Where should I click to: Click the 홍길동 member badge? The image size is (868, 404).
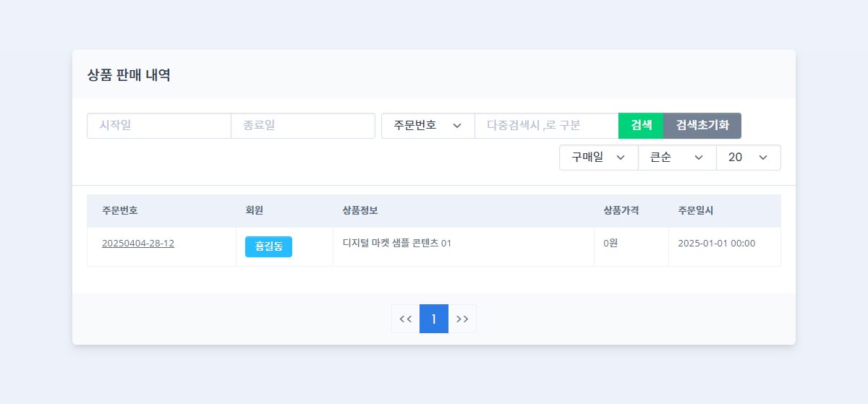268,246
